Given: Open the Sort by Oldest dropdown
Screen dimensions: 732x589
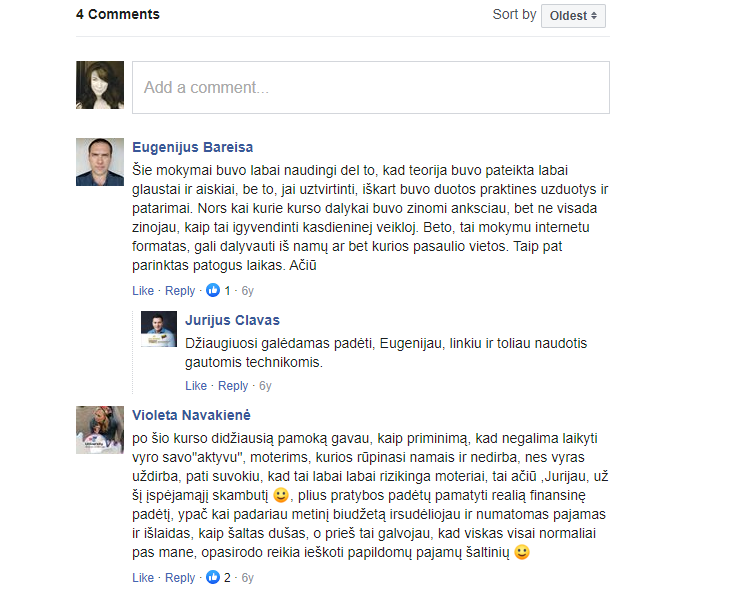Looking at the screenshot, I should click(x=573, y=16).
